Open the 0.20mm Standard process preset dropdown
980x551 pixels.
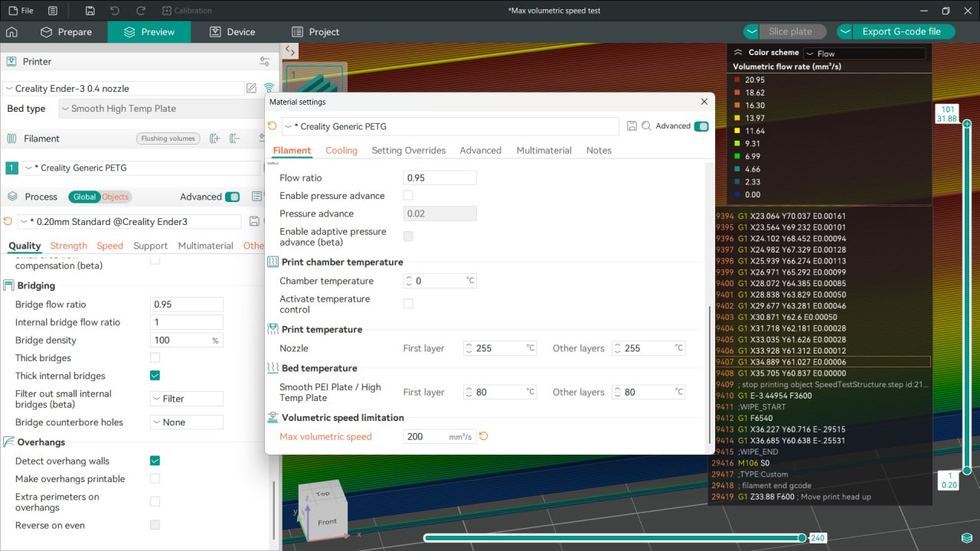pos(130,221)
